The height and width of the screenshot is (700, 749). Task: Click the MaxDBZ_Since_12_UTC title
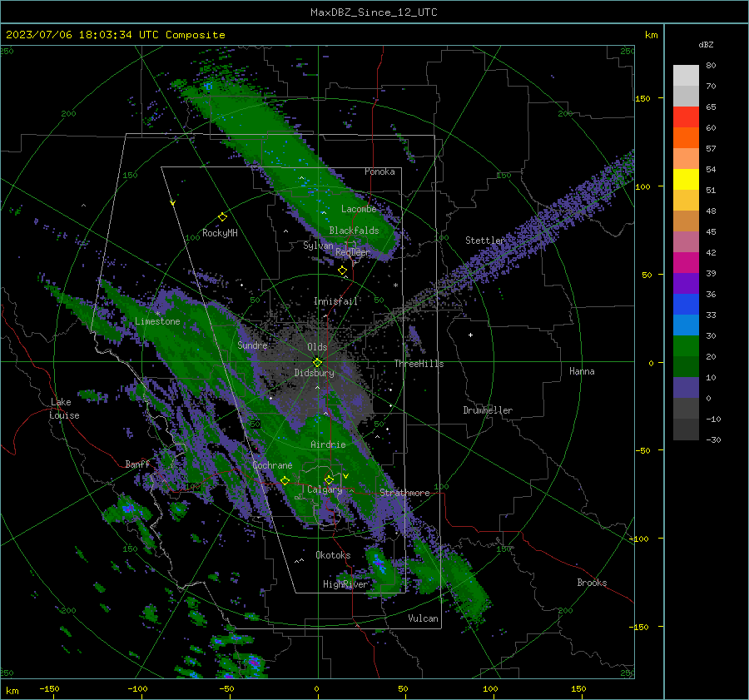(374, 12)
